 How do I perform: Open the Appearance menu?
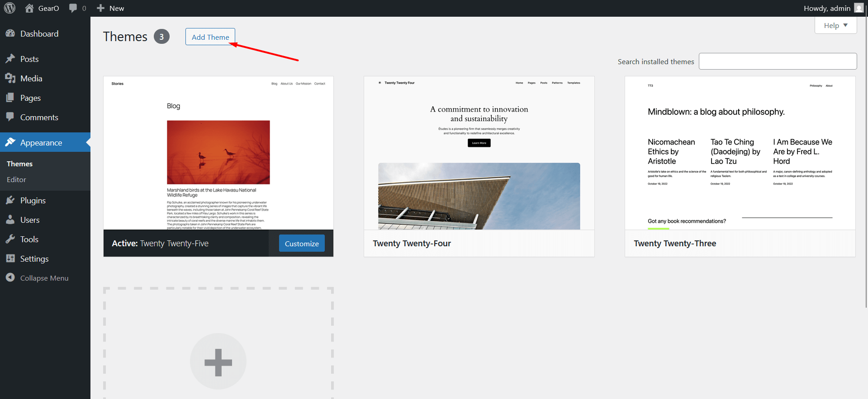pyautogui.click(x=41, y=142)
